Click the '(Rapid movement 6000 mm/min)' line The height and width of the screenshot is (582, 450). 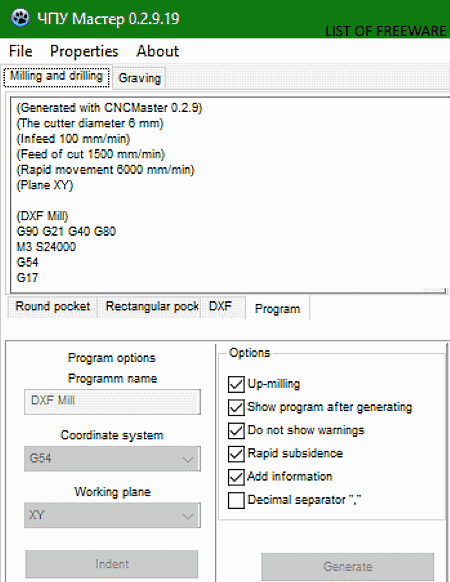[x=105, y=170]
